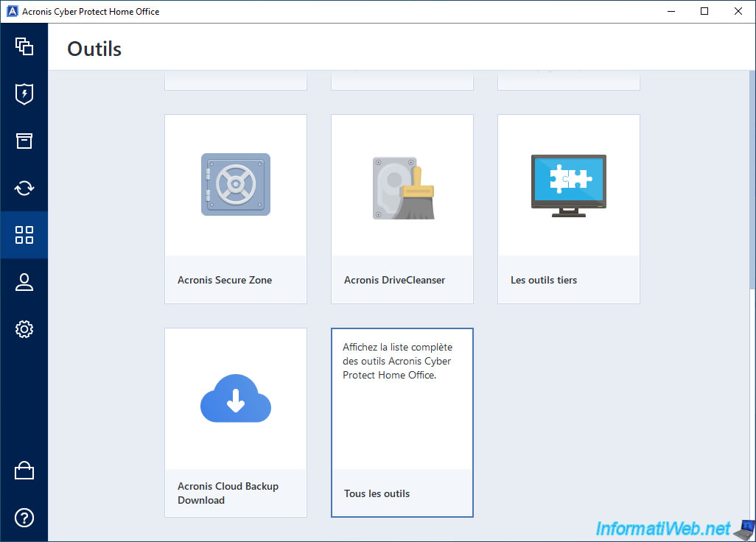This screenshot has height=542, width=756.
Task: Open the Settings gear in sidebar
Action: click(x=24, y=329)
